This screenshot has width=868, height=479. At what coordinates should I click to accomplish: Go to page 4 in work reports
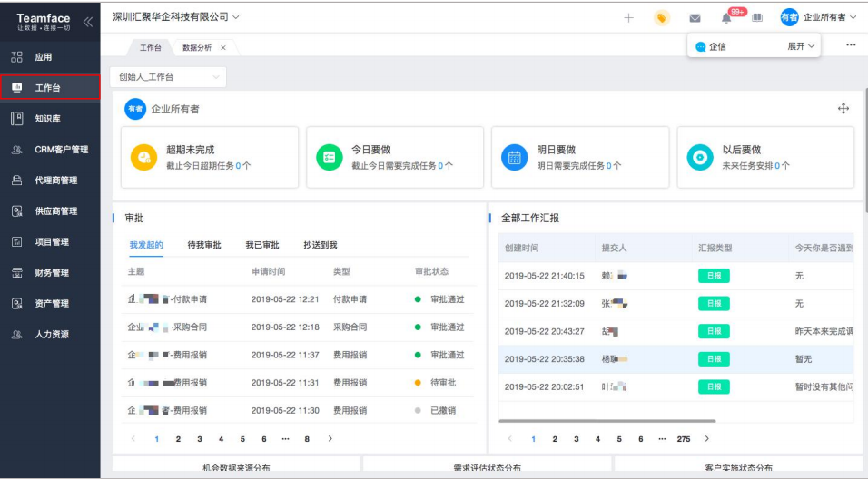click(x=597, y=438)
